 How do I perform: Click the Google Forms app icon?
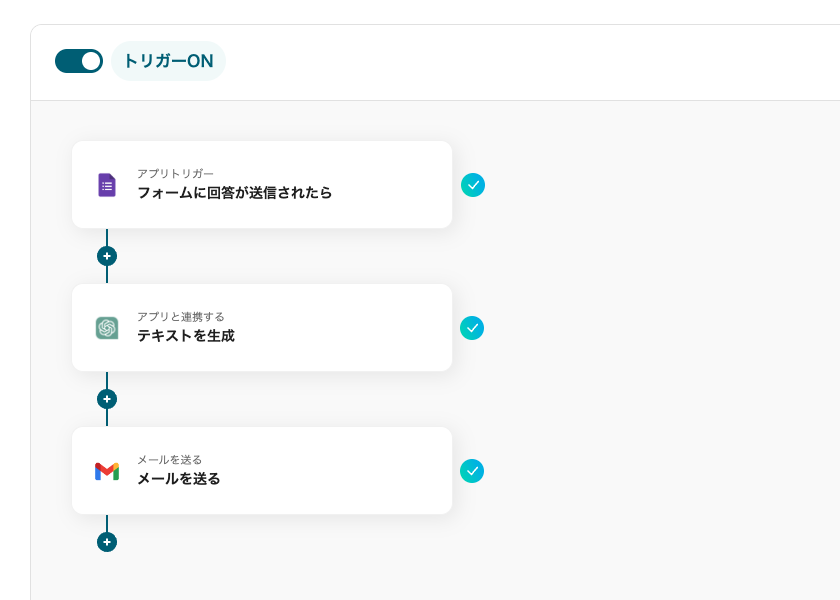click(x=107, y=185)
